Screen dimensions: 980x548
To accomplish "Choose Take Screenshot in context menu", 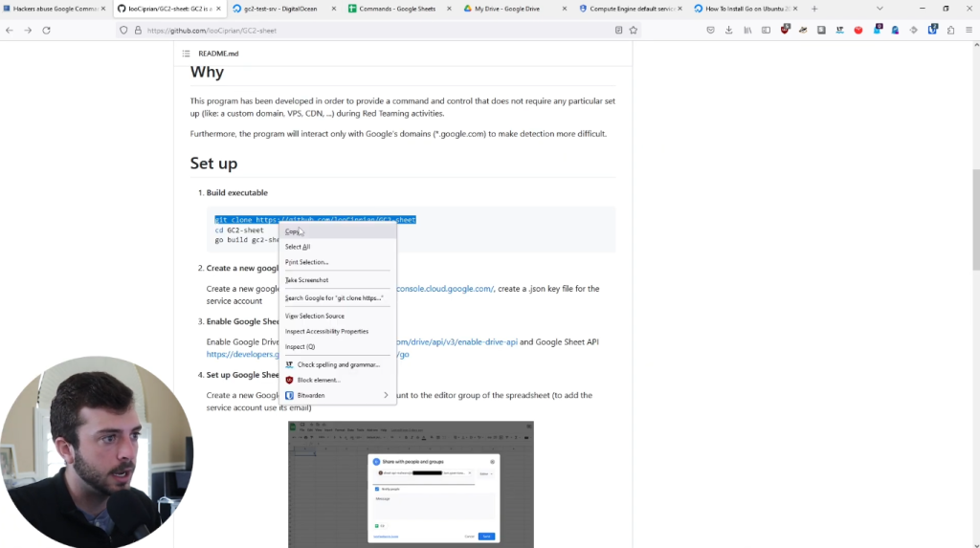I will click(338, 280).
